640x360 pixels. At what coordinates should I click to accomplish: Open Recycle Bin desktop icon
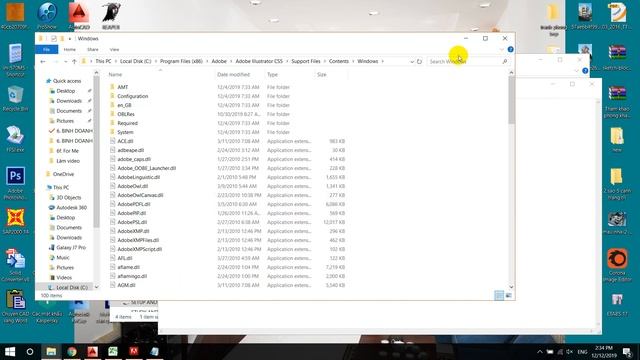[15, 98]
